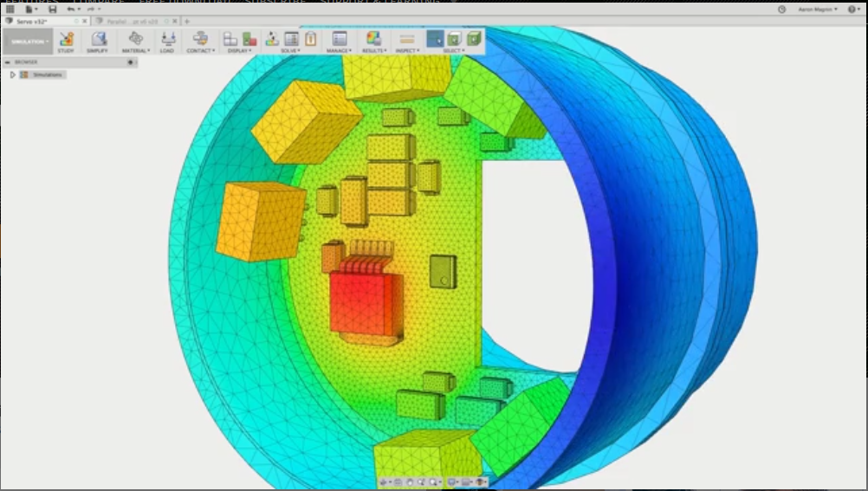
Task: Open the Material dropdown label
Action: (x=136, y=50)
